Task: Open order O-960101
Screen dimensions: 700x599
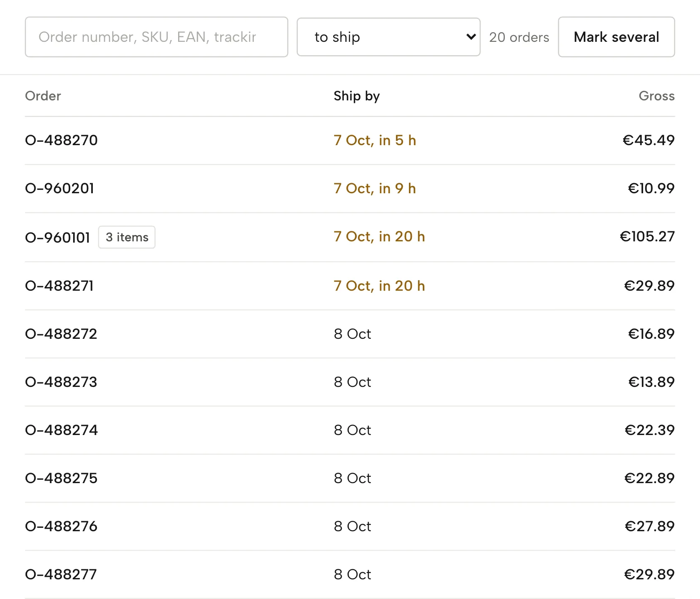Action: (58, 237)
